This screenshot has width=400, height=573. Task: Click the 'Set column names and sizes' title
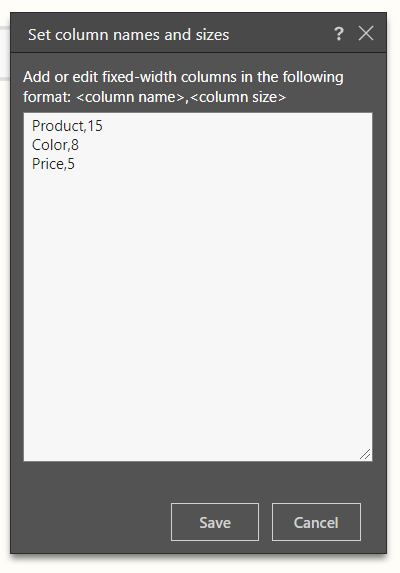point(129,35)
